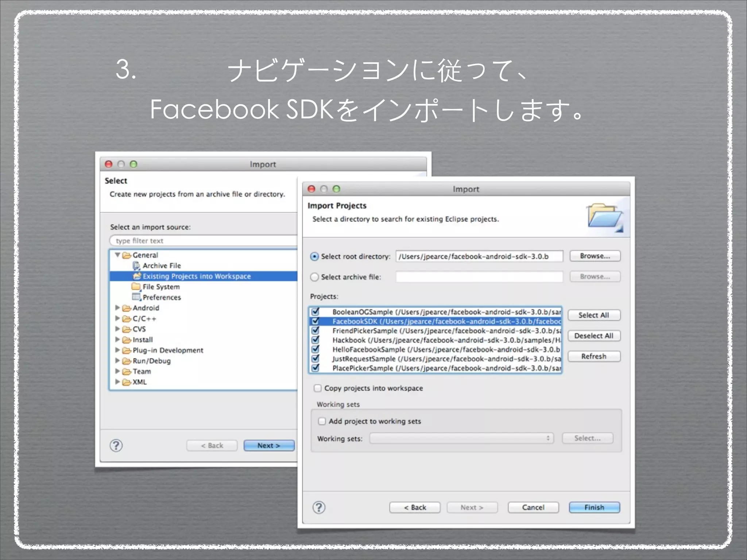The image size is (747, 560).
Task: Uncheck the HelloFacebookSample project
Action: click(316, 349)
